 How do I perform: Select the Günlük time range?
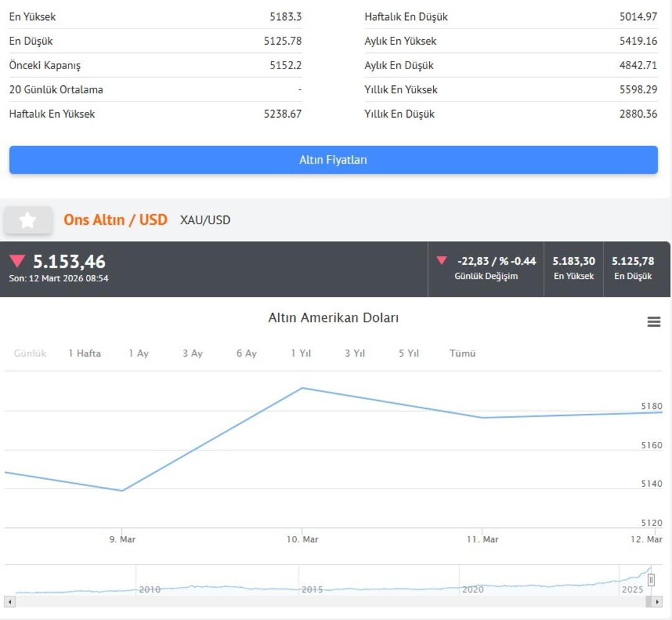[x=30, y=353]
